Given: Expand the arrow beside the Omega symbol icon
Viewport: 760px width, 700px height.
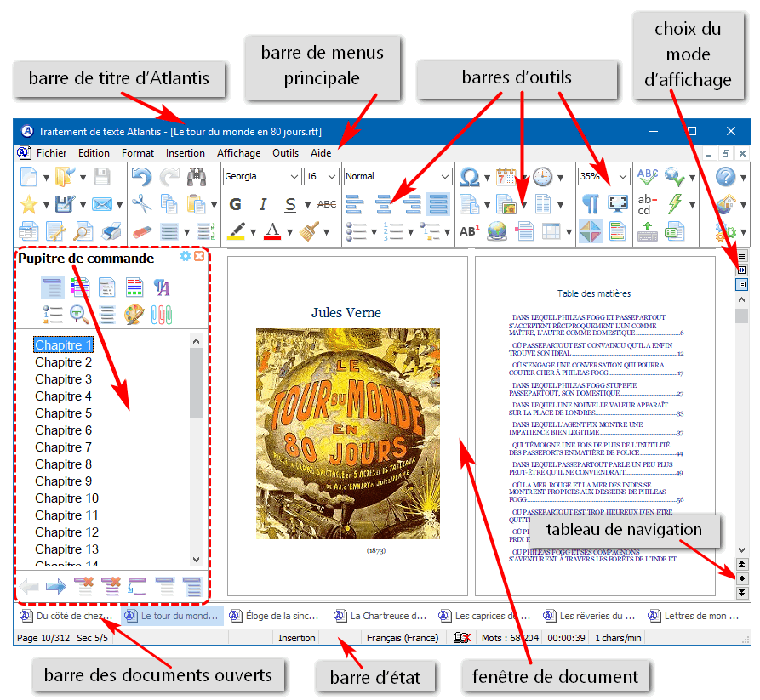Looking at the screenshot, I should click(487, 178).
